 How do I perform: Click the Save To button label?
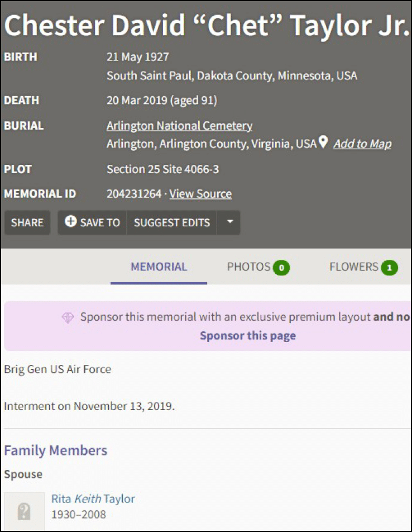(x=100, y=222)
